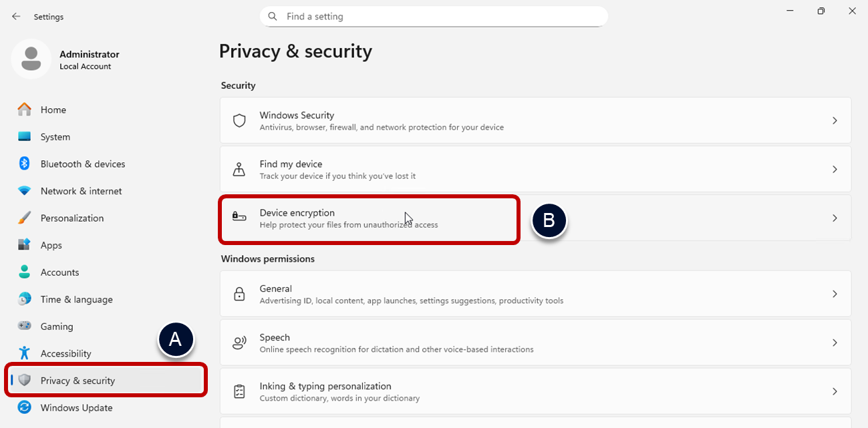The height and width of the screenshot is (428, 868).
Task: Click the Accessibility figure icon
Action: click(x=25, y=353)
